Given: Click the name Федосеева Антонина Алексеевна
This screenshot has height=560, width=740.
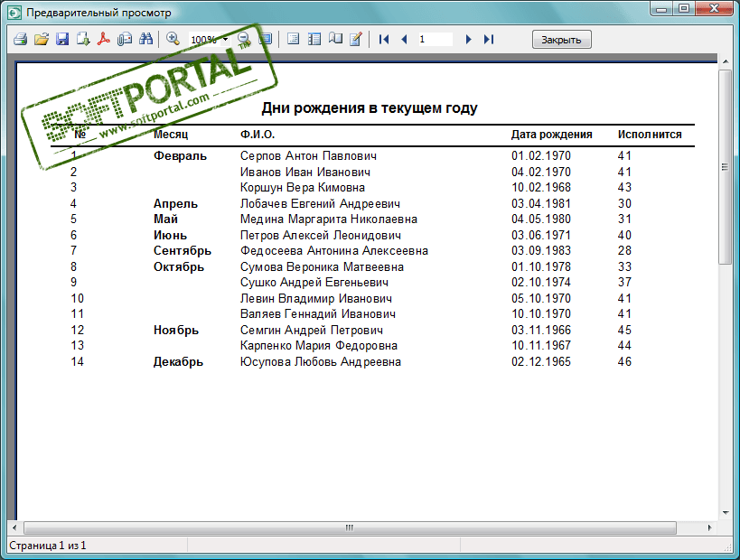Looking at the screenshot, I should click(333, 250).
